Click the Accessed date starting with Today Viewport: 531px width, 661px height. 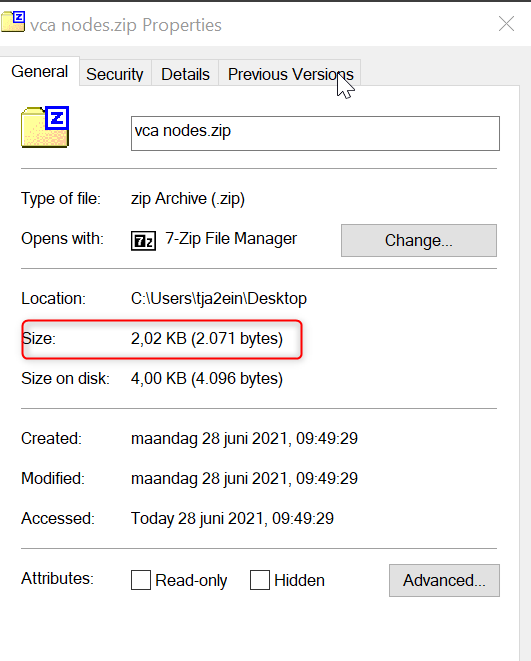tap(232, 519)
